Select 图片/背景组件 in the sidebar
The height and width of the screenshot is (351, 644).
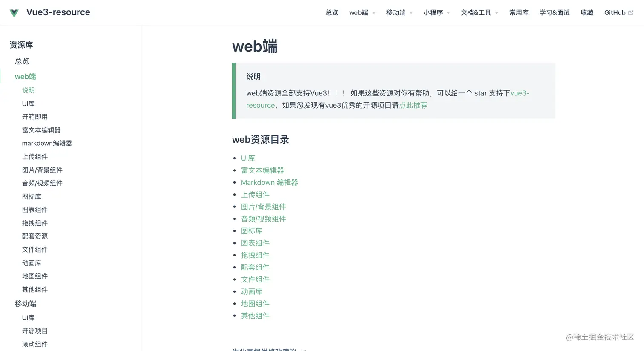coord(42,170)
